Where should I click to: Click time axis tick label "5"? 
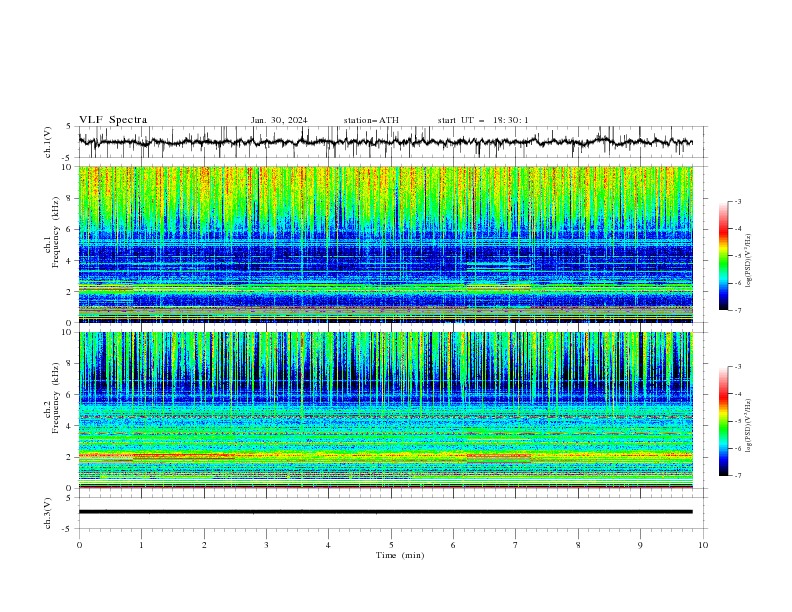pyautogui.click(x=391, y=545)
